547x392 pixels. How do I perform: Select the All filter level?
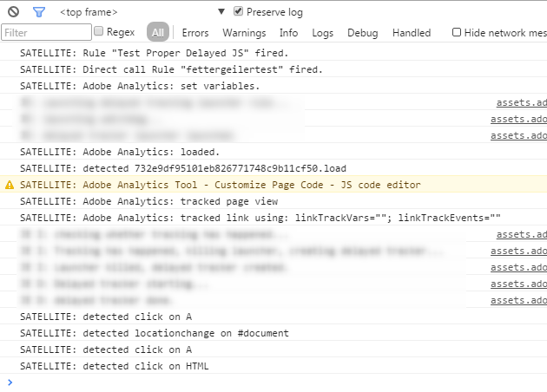point(158,33)
